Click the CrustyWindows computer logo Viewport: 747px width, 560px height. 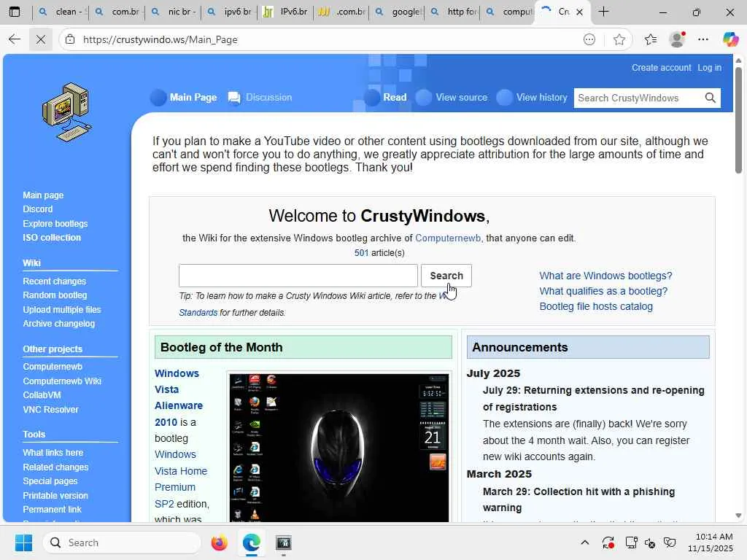[x=66, y=112]
